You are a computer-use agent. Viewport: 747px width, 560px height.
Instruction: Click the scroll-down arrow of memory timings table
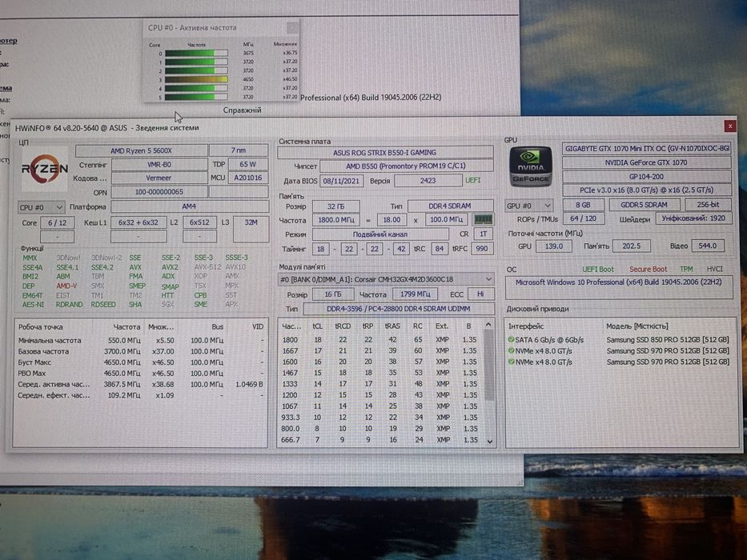tap(489, 441)
